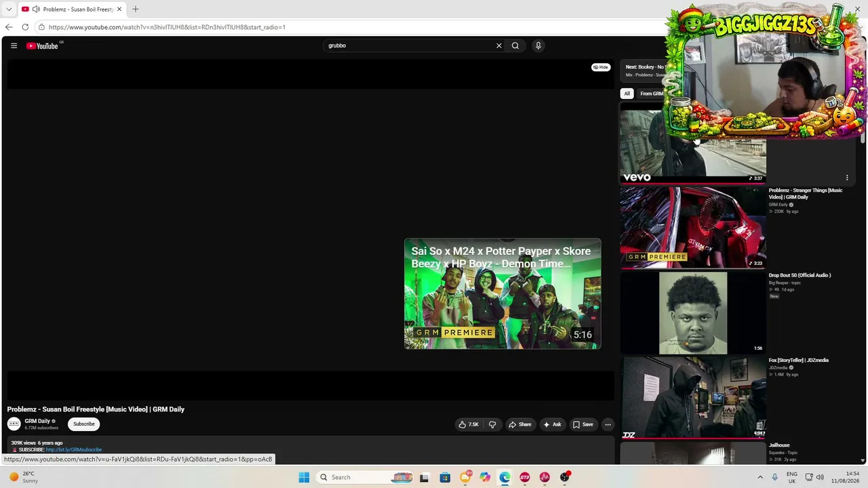Open the taskbar app with pink waveform icon
Viewport: 868px width, 488px height.
coord(545,477)
